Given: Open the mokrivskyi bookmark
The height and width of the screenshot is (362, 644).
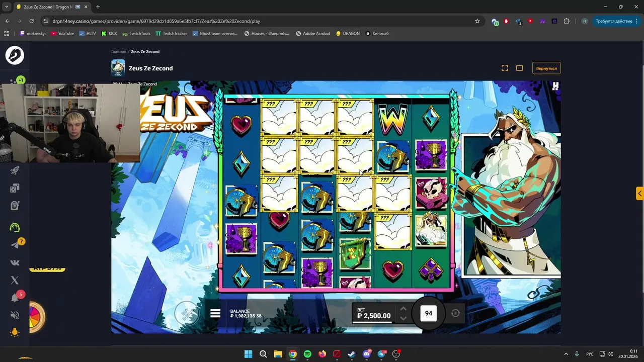Looking at the screenshot, I should [33, 33].
